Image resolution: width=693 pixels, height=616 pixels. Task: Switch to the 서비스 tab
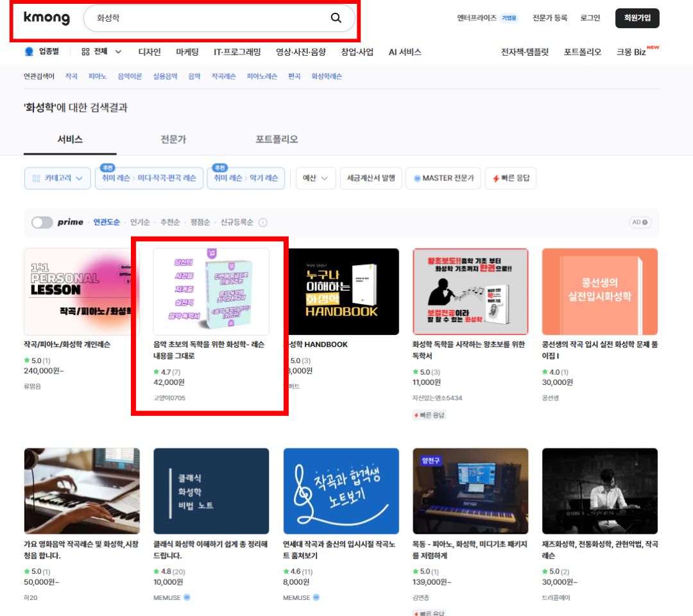(x=70, y=139)
